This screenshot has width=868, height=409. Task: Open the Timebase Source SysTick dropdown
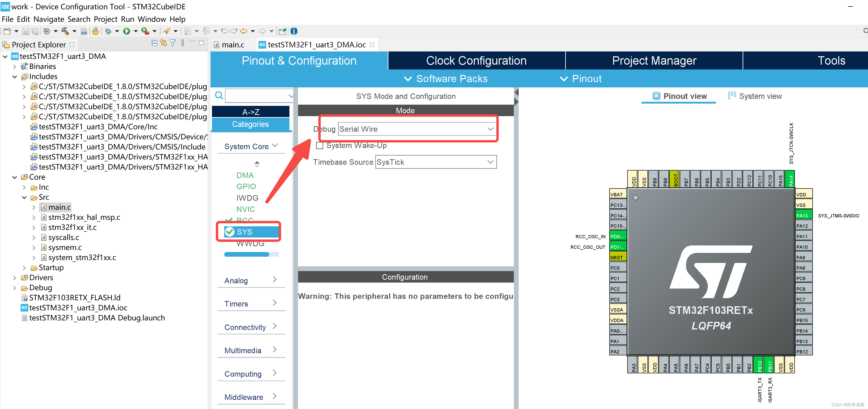click(x=435, y=162)
